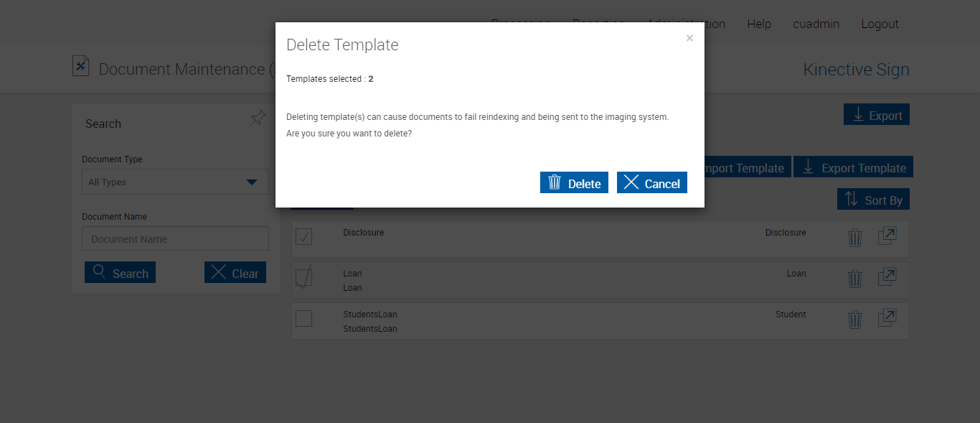Open export icon for Disclosure template
The width and height of the screenshot is (980, 423).
[x=887, y=236]
